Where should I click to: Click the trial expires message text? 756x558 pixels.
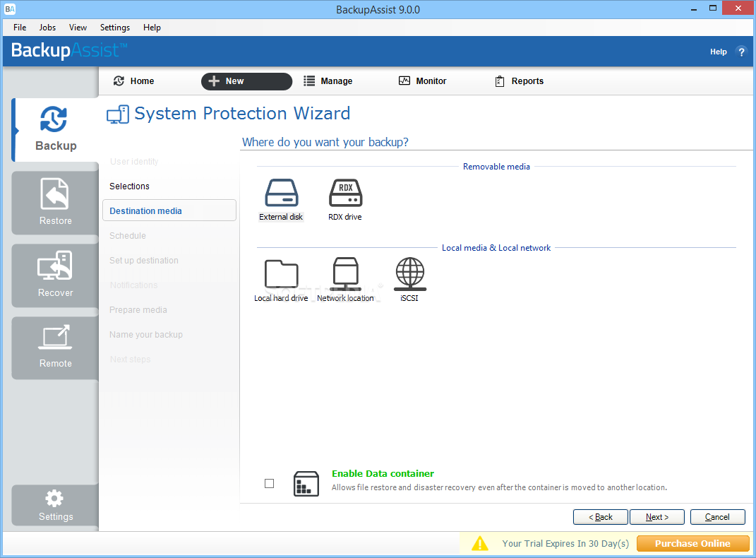565,544
